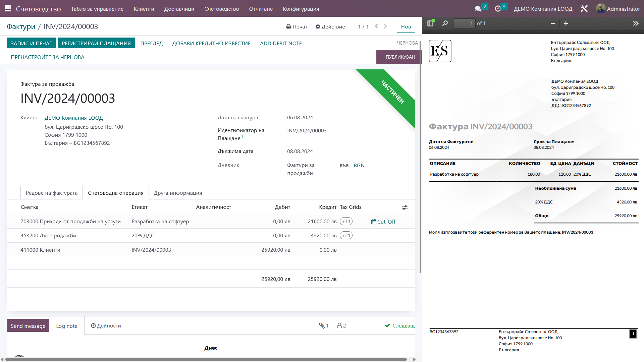Open the activities clock icon in navbar

498,9
